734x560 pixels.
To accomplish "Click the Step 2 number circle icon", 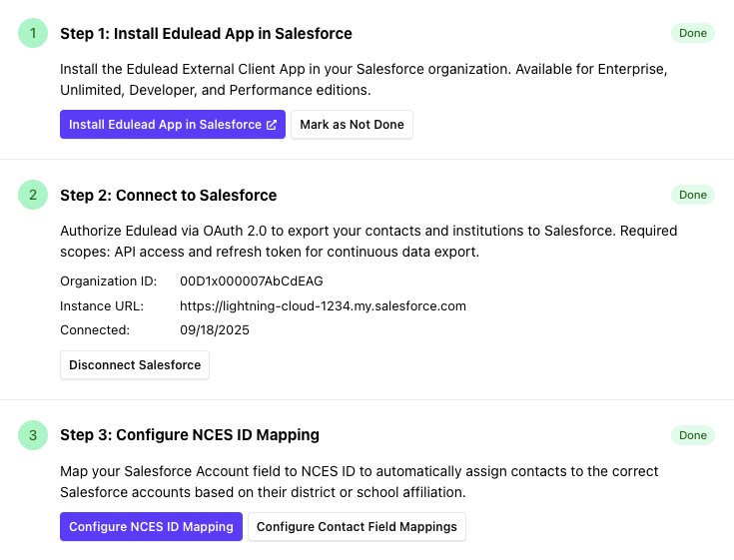I will [33, 195].
